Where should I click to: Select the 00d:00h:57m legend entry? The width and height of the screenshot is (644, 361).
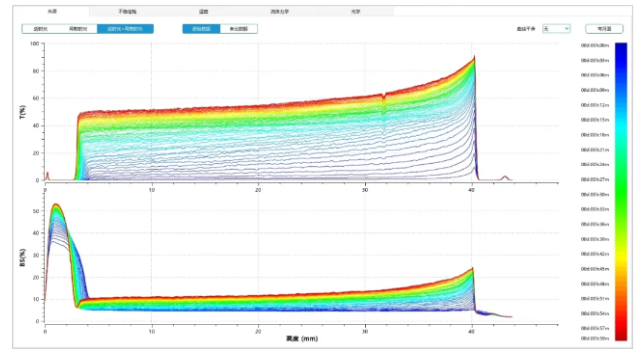pyautogui.click(x=595, y=329)
